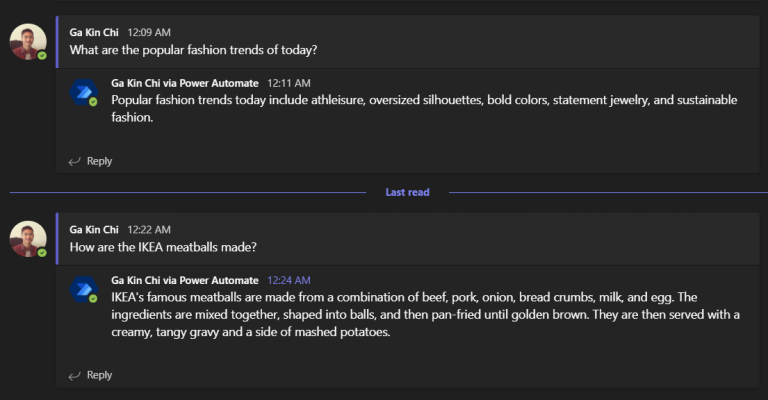Open the highlighted 12:24 AM timestamp link
The height and width of the screenshot is (400, 768).
click(288, 281)
